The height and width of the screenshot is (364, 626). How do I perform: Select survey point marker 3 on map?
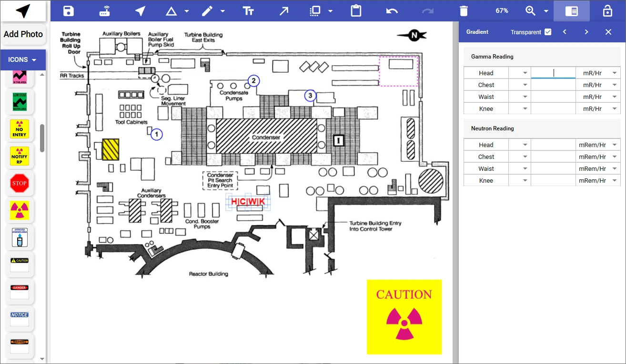(310, 96)
